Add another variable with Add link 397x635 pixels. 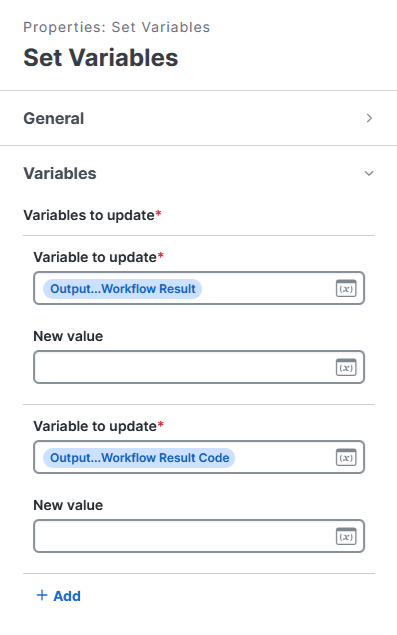click(59, 596)
